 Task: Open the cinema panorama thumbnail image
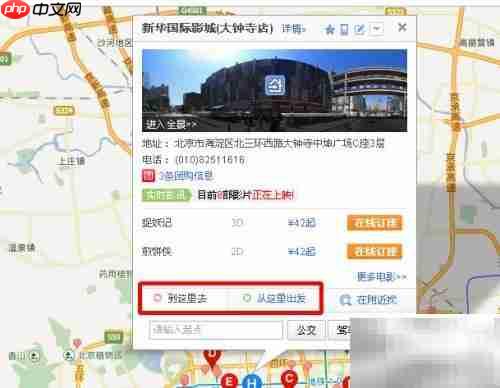tap(274, 90)
